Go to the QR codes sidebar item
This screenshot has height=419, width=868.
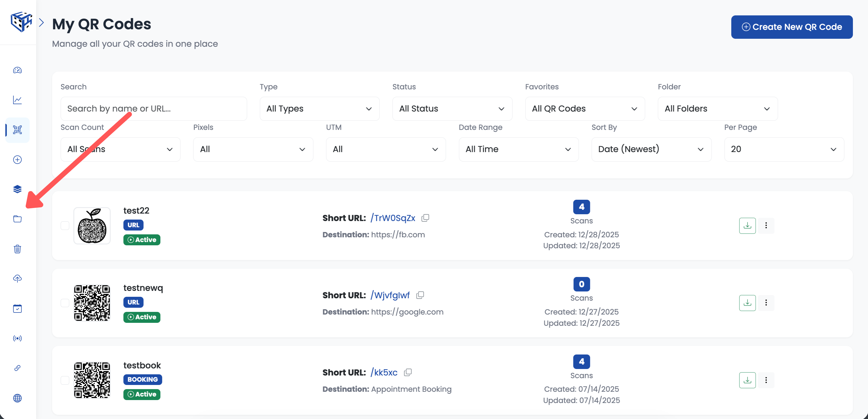17,130
